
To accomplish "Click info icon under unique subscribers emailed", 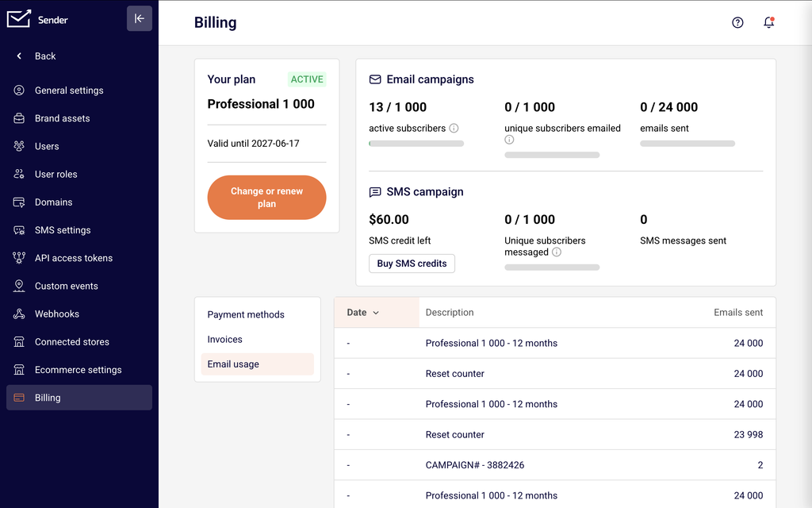I will pos(509,140).
